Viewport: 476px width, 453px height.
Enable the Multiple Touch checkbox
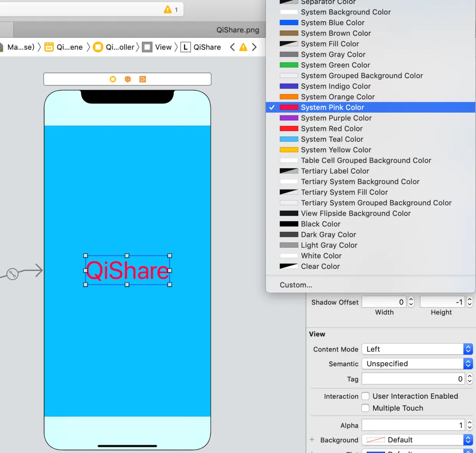365,408
